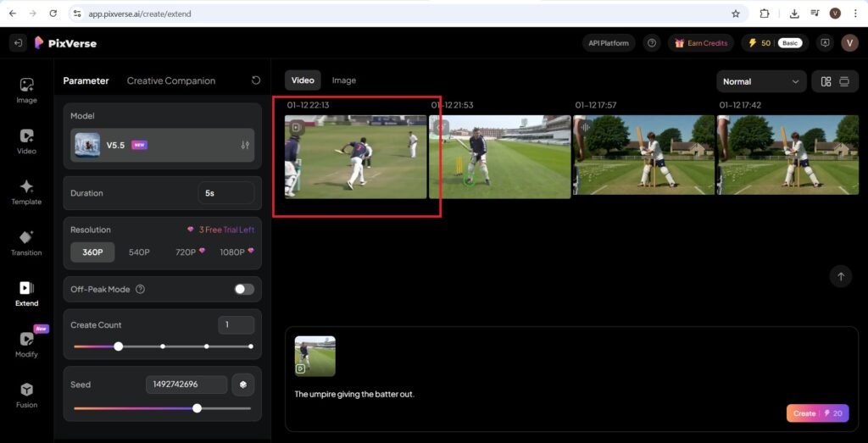The height and width of the screenshot is (443, 868).
Task: Click the Seed slider handle
Action: coord(197,407)
